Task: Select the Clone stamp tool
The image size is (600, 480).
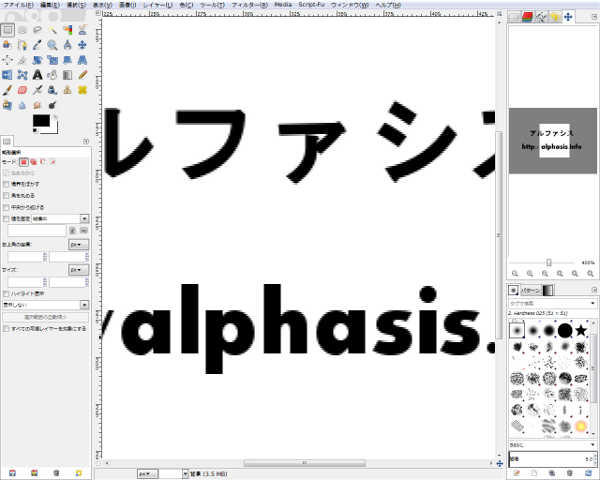Action: (67, 90)
